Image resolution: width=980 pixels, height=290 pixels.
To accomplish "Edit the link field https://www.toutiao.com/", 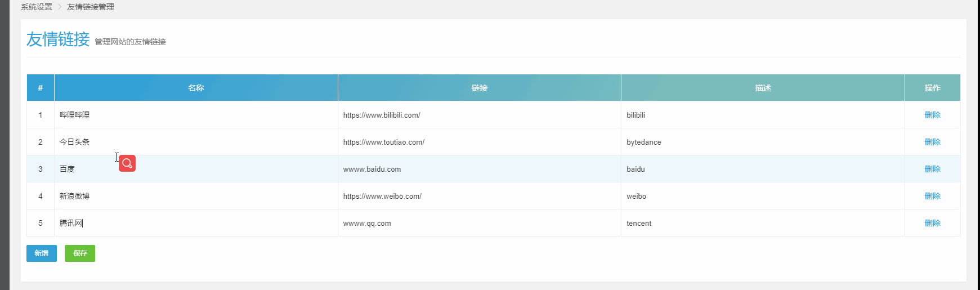I will point(480,142).
